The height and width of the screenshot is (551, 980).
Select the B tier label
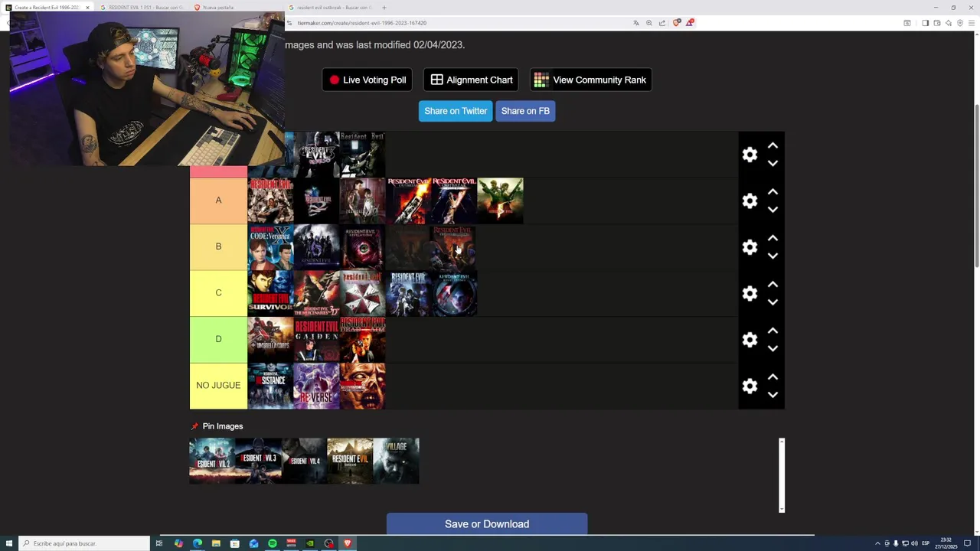click(x=218, y=246)
